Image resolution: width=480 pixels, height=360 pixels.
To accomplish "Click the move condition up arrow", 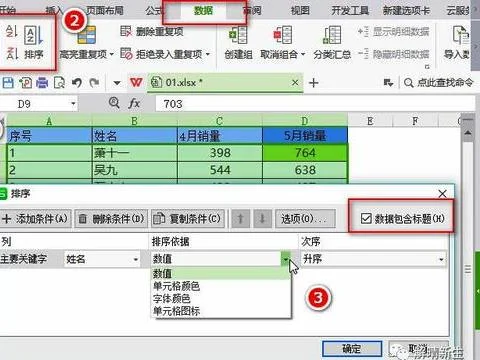I will [x=240, y=219].
